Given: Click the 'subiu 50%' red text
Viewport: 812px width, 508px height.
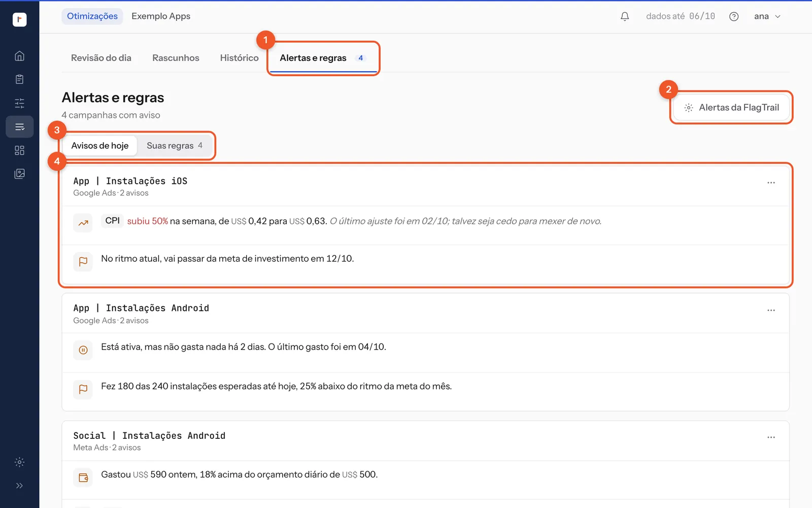Looking at the screenshot, I should coord(148,221).
